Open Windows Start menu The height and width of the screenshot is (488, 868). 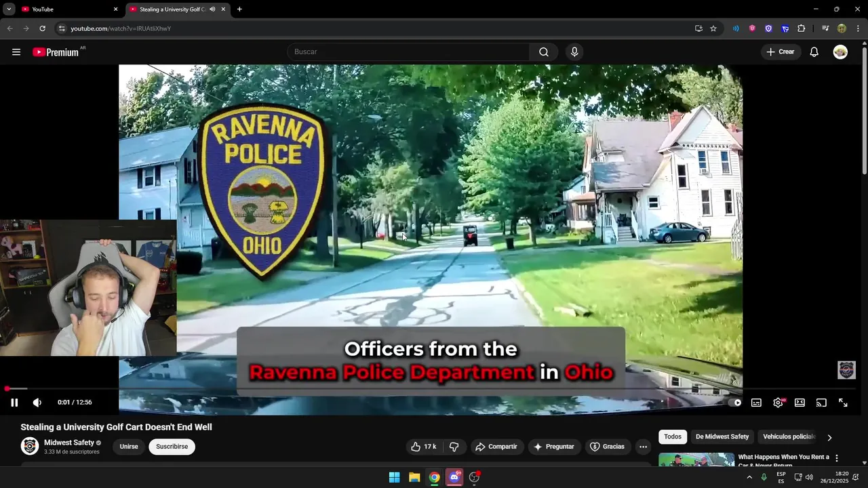[394, 477]
